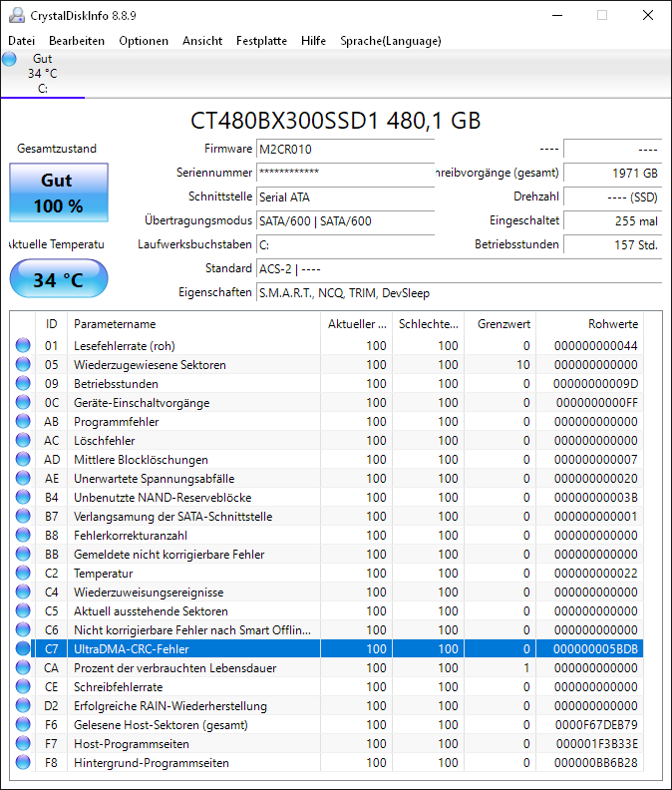
Task: Select the UltraDMA-CRC-Fehler parameter name
Action: click(x=131, y=649)
